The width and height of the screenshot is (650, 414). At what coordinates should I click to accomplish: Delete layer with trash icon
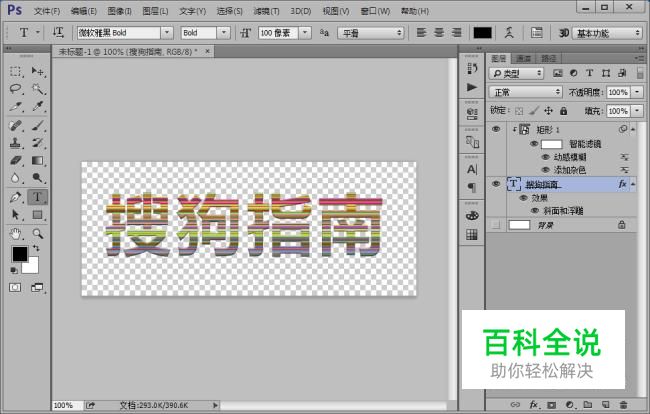[x=623, y=404]
